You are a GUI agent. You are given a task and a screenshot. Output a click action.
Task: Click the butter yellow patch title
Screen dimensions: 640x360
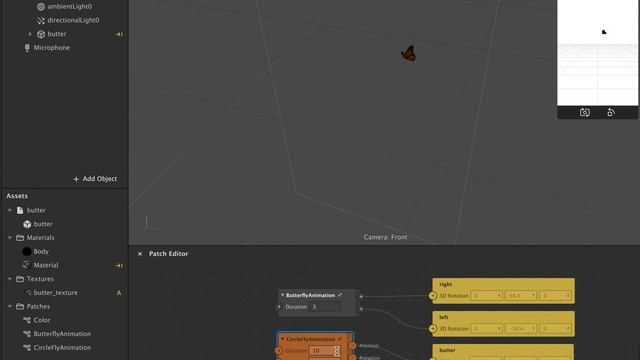coord(447,350)
